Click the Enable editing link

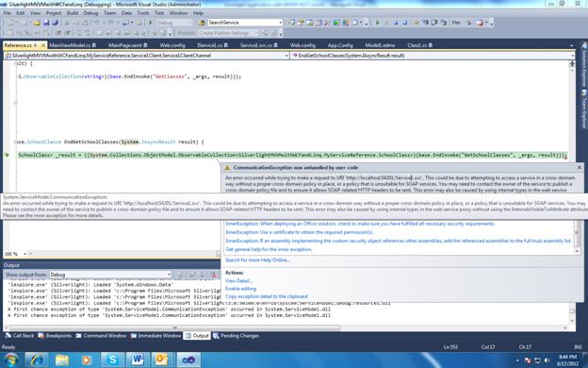240,289
